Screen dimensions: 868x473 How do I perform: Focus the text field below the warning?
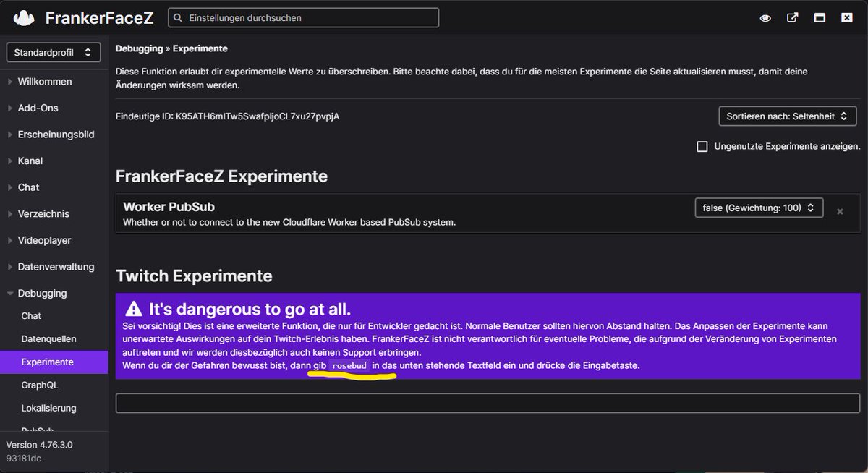(488, 403)
